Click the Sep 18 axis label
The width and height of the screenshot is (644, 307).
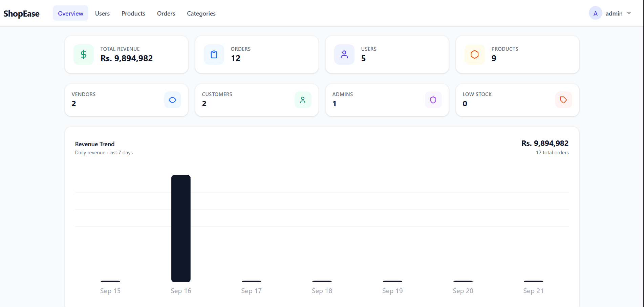[322, 291]
